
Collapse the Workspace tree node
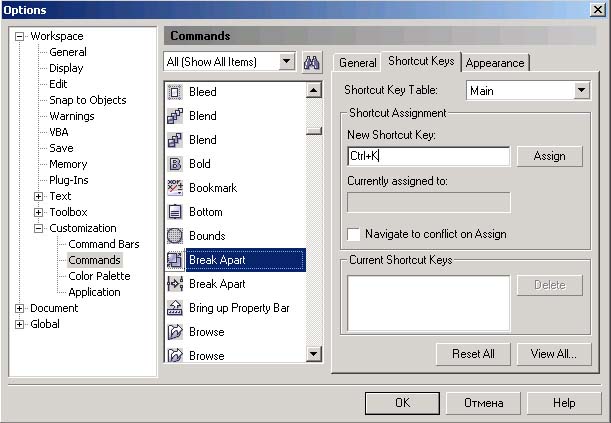[x=19, y=37]
